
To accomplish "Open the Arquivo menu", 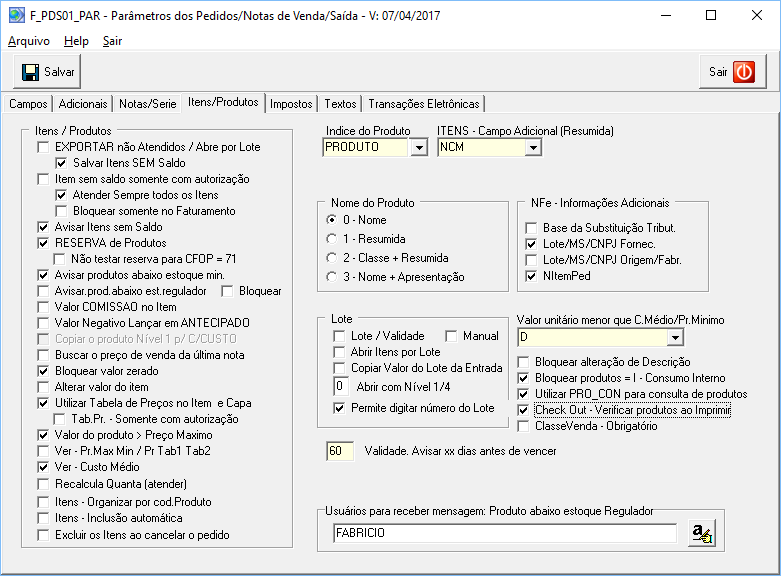I will [x=29, y=41].
